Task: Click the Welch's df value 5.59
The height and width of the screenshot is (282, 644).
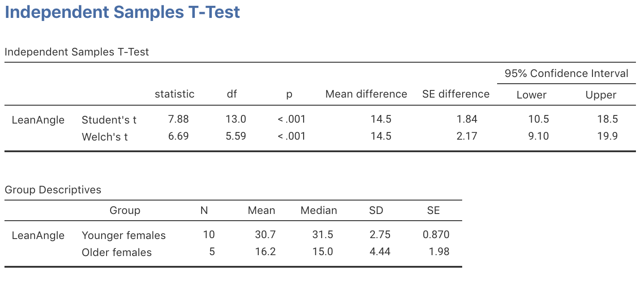Action: (236, 136)
